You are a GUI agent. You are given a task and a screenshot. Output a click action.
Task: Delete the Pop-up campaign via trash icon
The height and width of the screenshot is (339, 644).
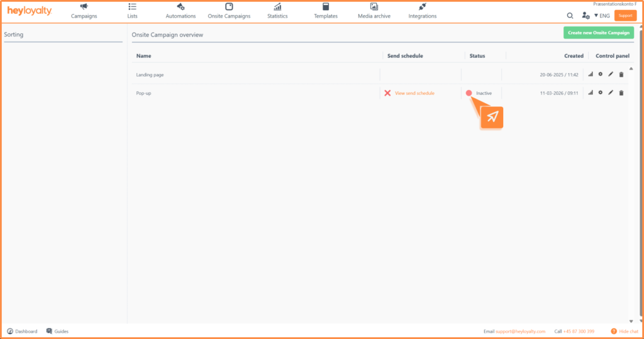(621, 93)
